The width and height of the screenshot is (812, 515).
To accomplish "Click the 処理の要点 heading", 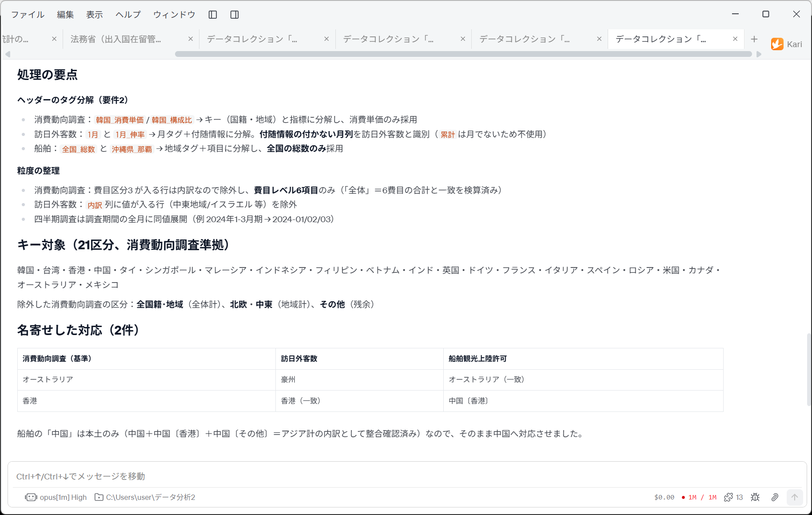I will pos(48,75).
